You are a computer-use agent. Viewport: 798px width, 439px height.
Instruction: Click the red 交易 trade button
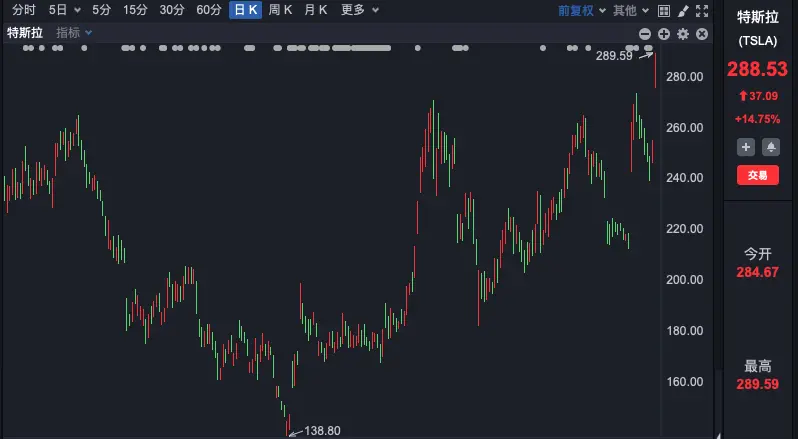coord(758,175)
